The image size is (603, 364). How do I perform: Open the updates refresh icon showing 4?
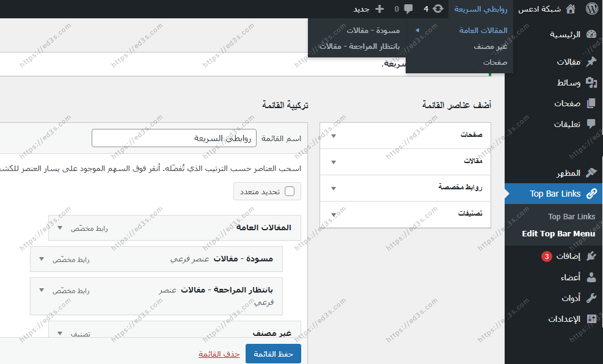tap(438, 9)
